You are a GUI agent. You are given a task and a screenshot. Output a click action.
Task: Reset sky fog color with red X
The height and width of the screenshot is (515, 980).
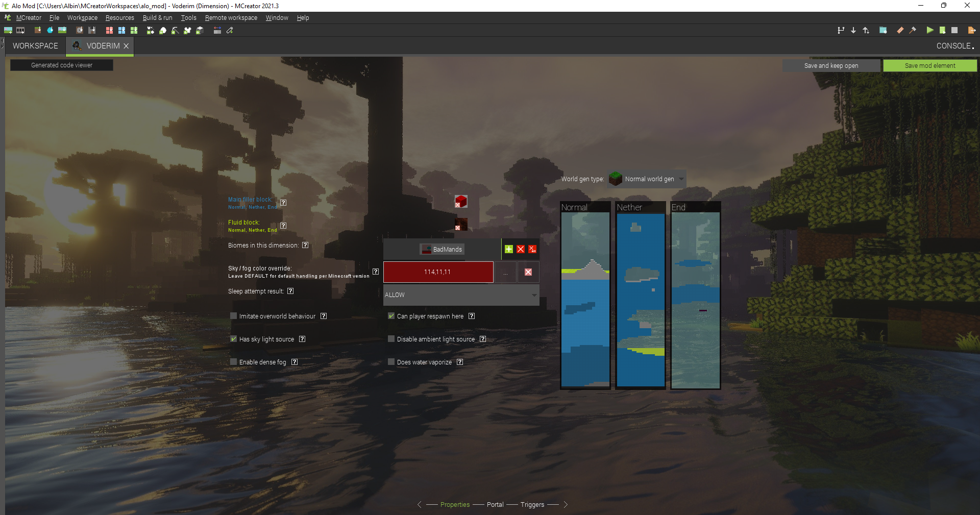528,272
